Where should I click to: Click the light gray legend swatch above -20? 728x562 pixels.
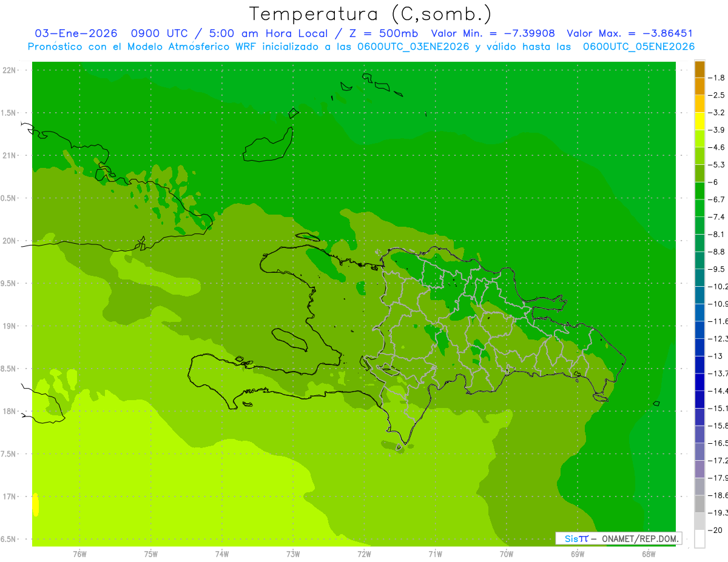pyautogui.click(x=699, y=521)
